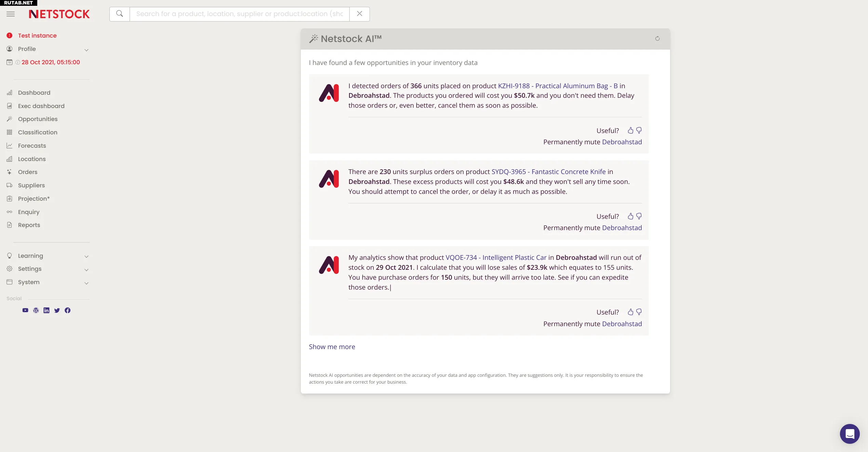Open Classification section

[38, 132]
